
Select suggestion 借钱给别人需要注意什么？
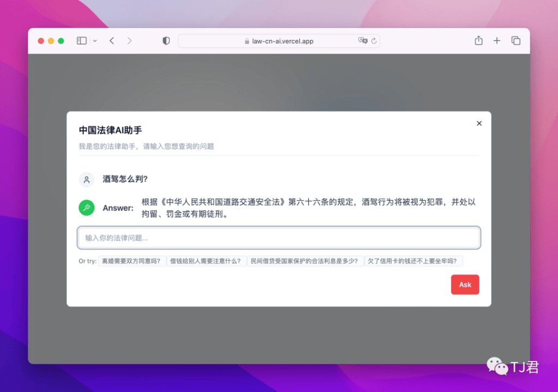[x=207, y=261]
